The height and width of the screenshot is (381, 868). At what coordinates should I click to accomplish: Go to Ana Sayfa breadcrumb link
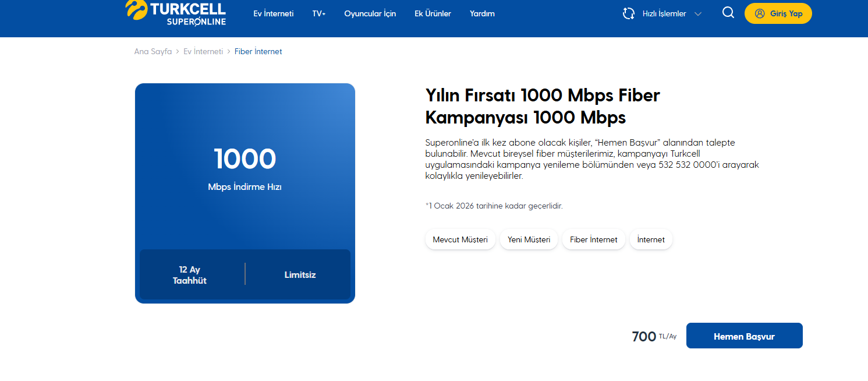(x=153, y=51)
